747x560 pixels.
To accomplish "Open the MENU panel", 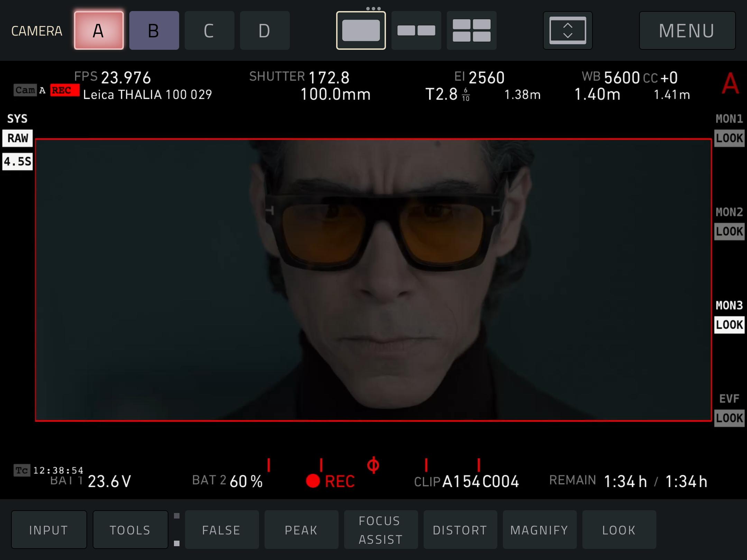I will tap(687, 30).
